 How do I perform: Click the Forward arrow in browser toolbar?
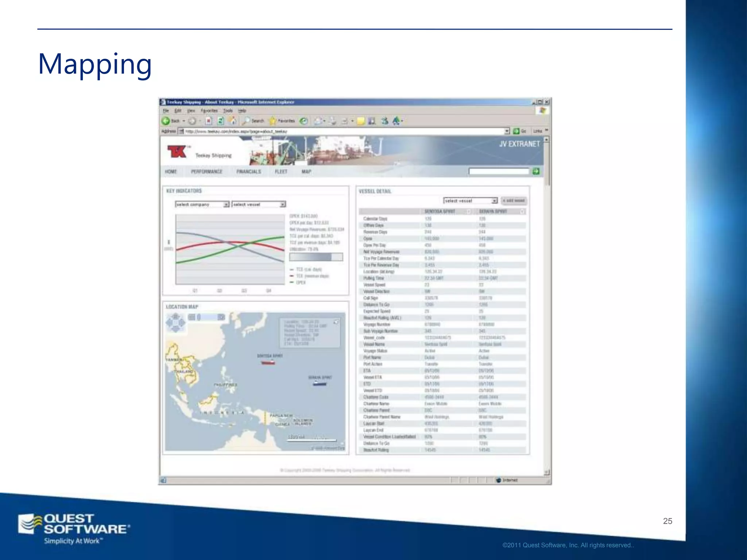point(192,121)
